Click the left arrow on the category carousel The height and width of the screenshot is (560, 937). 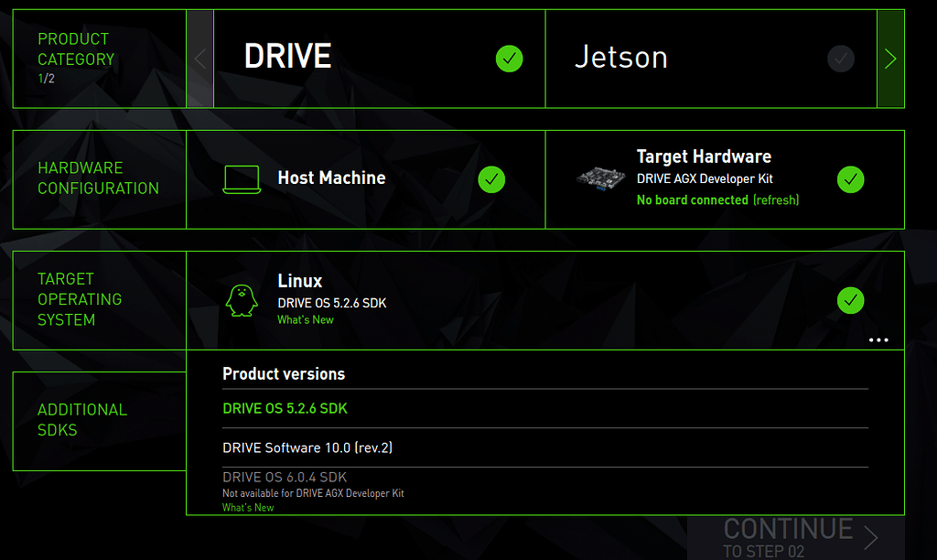pyautogui.click(x=200, y=59)
